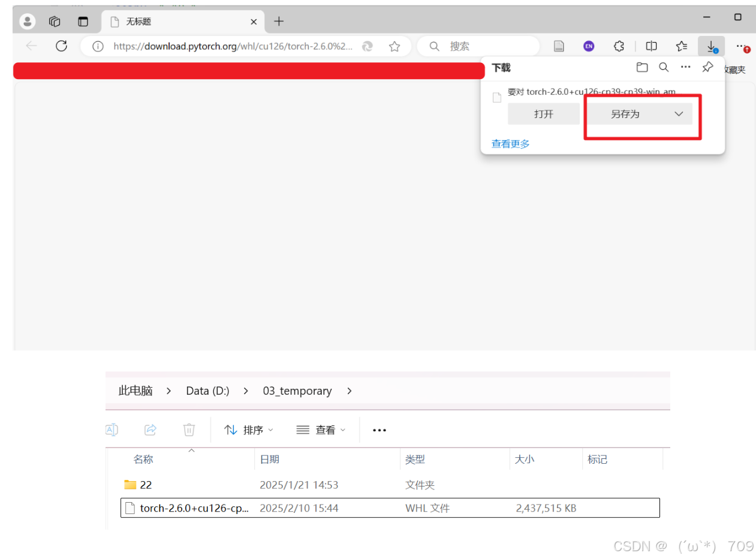Refresh the current page

(61, 46)
